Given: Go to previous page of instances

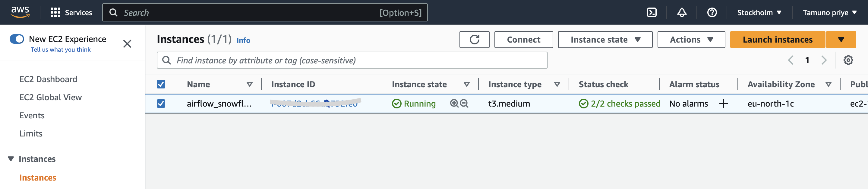Looking at the screenshot, I should coord(791,60).
